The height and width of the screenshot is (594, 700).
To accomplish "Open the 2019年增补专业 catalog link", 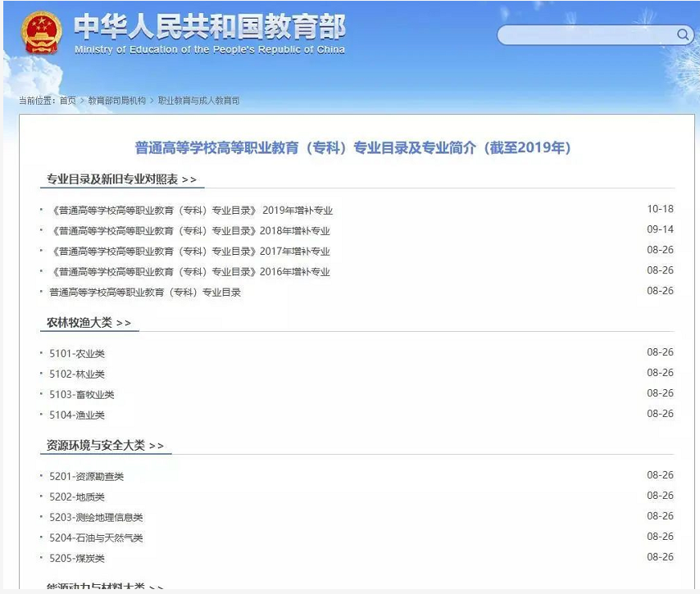I will (x=191, y=211).
